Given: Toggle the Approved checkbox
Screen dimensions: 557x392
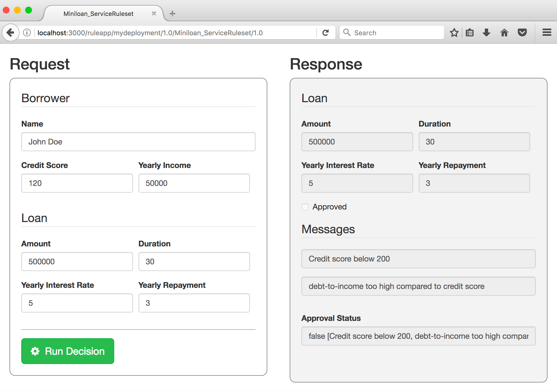Looking at the screenshot, I should 305,207.
